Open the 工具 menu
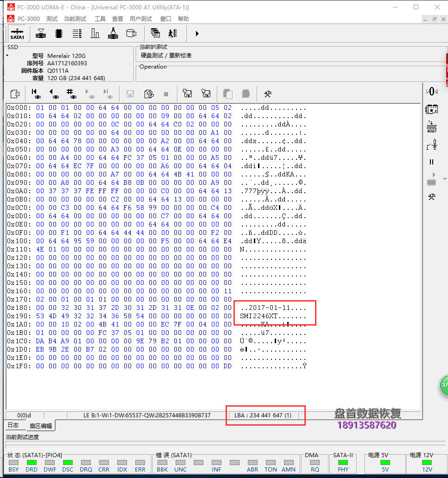The width and height of the screenshot is (448, 478). [100, 19]
